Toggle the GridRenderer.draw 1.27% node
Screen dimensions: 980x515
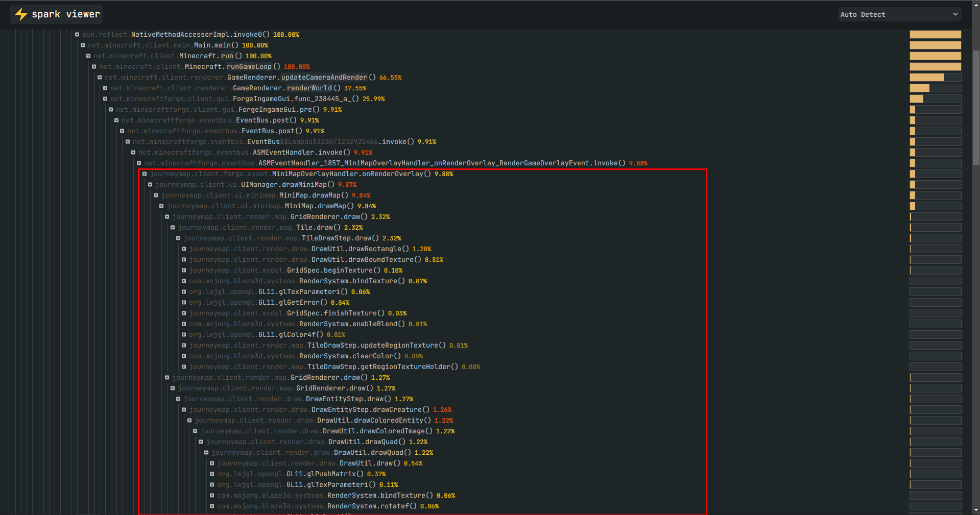[x=167, y=377]
